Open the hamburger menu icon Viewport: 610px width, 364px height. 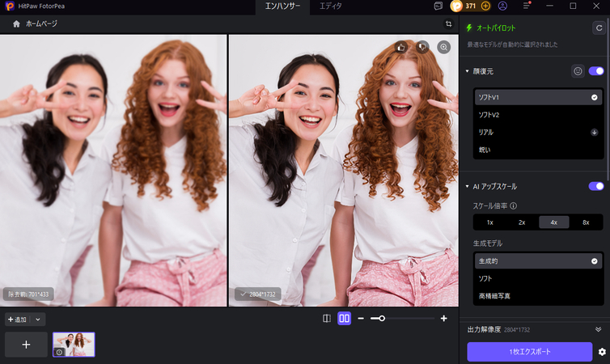point(527,6)
